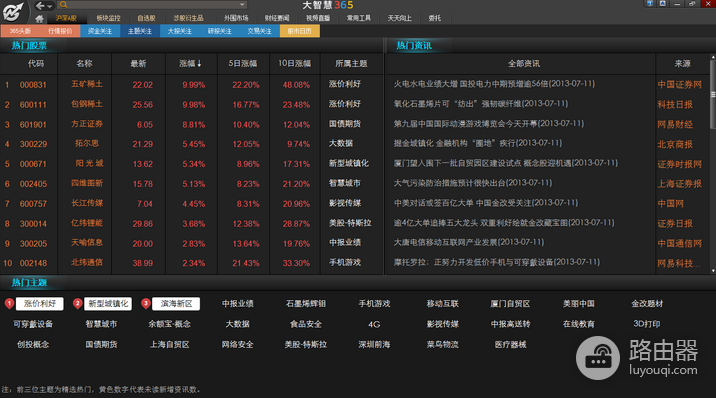Open news 大气污染防治措施预计很快出台
The width and height of the screenshot is (716, 398).
[473, 183]
